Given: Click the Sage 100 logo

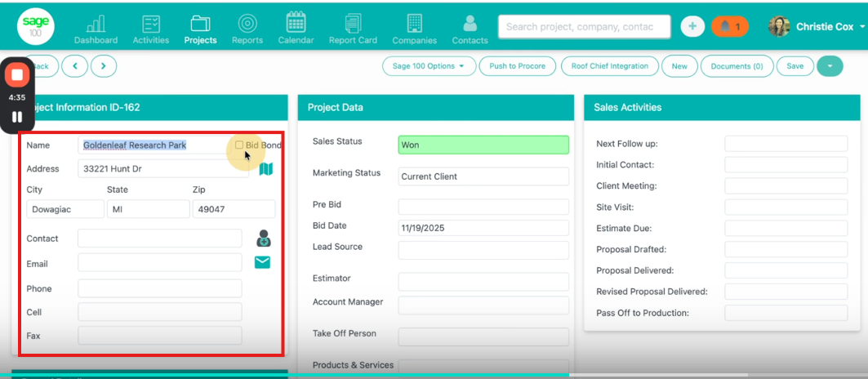Looking at the screenshot, I should 35,26.
